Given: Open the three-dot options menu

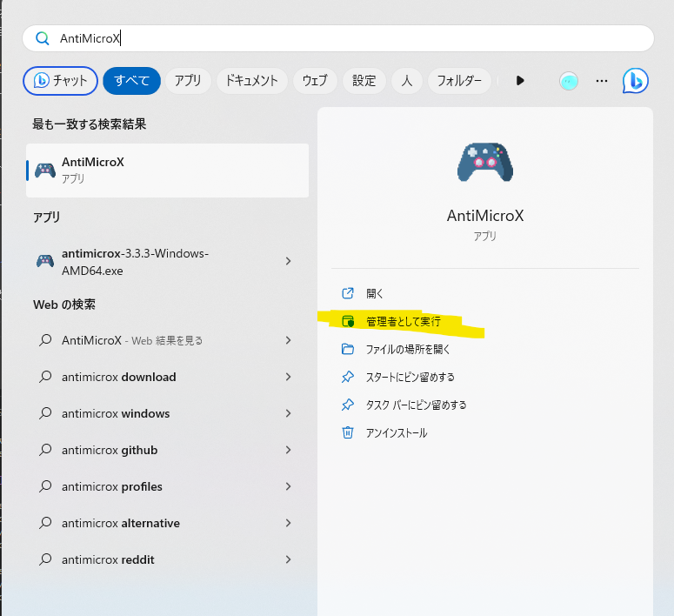Looking at the screenshot, I should pyautogui.click(x=601, y=81).
